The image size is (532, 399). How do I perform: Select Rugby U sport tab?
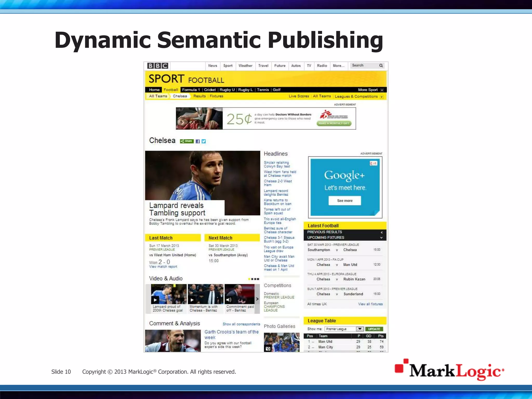coord(227,90)
